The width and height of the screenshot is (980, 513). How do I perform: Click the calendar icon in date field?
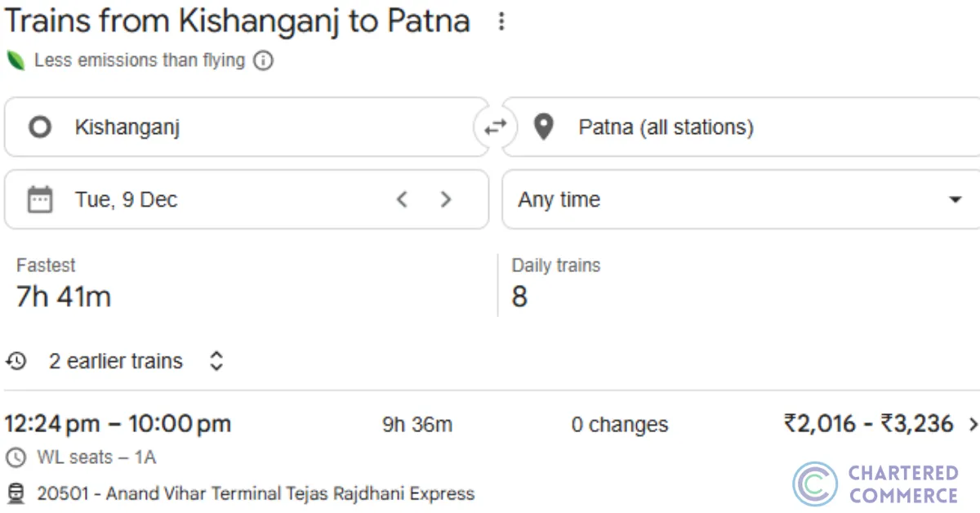[x=40, y=199]
